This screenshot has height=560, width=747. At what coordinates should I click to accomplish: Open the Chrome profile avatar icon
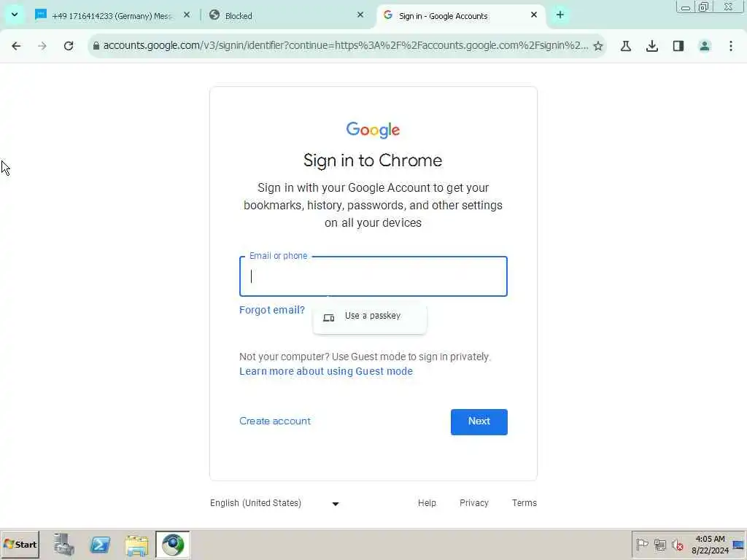pos(705,46)
